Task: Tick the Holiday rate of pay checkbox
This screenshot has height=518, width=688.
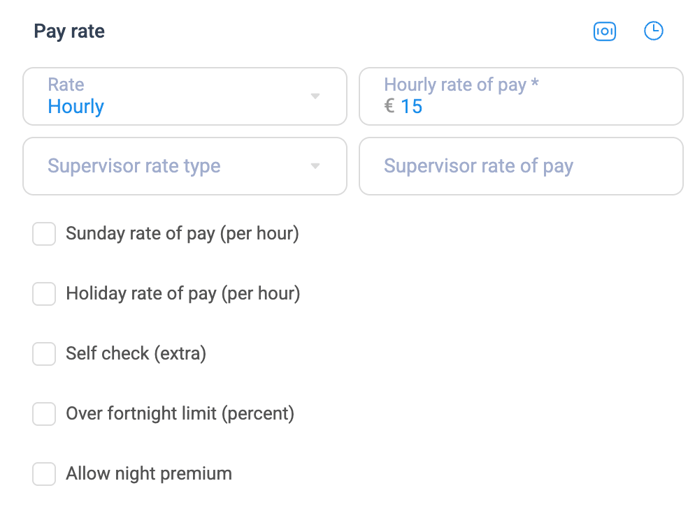Action: pos(44,293)
